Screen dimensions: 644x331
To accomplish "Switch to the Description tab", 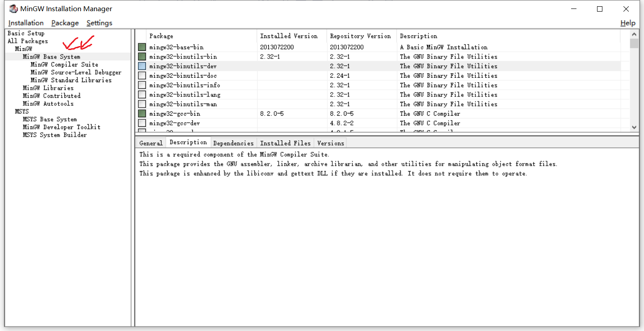I will tap(188, 142).
